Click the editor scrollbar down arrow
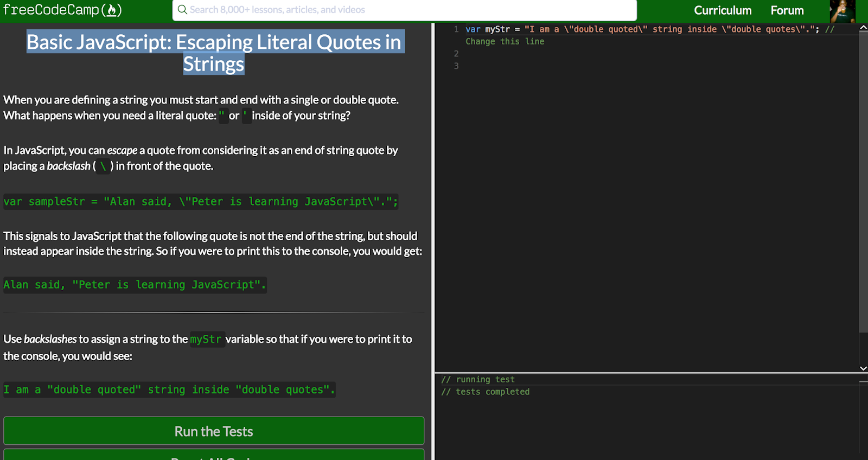Image resolution: width=868 pixels, height=460 pixels. (x=863, y=368)
